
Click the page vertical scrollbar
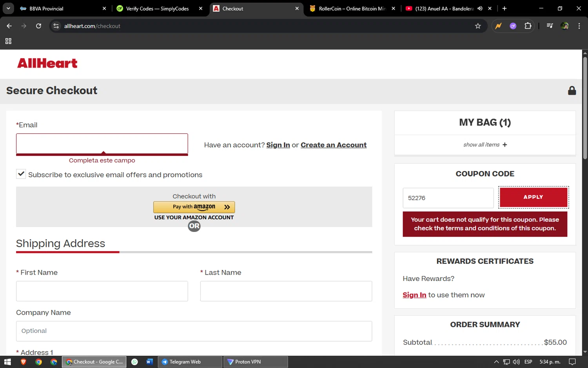click(585, 108)
